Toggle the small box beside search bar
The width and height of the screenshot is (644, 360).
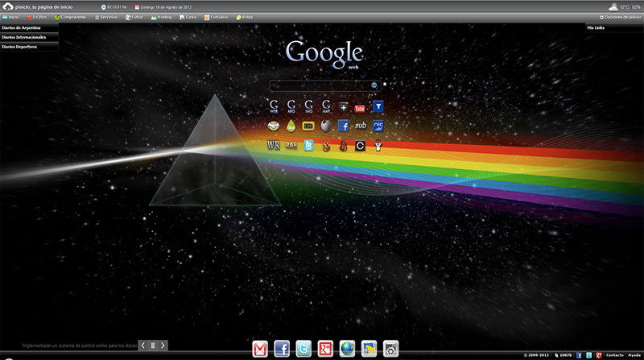(x=385, y=84)
